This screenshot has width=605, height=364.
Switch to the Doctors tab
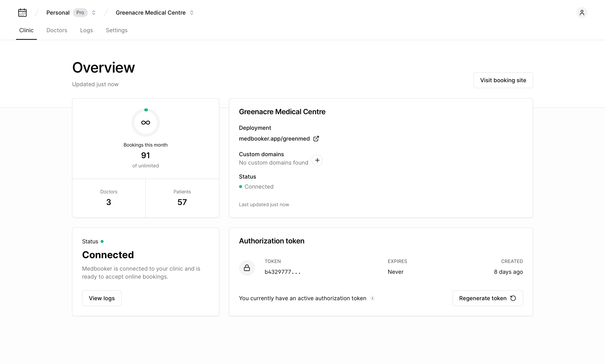[x=57, y=30]
